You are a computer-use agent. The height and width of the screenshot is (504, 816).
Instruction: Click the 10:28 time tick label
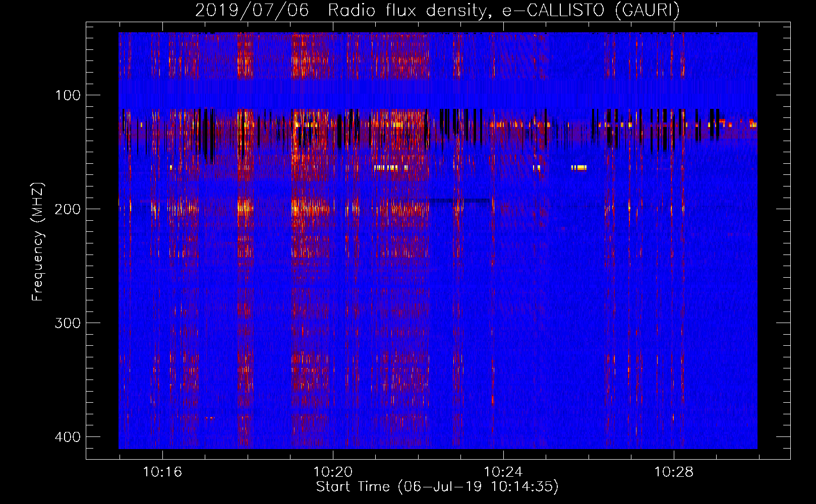point(674,472)
